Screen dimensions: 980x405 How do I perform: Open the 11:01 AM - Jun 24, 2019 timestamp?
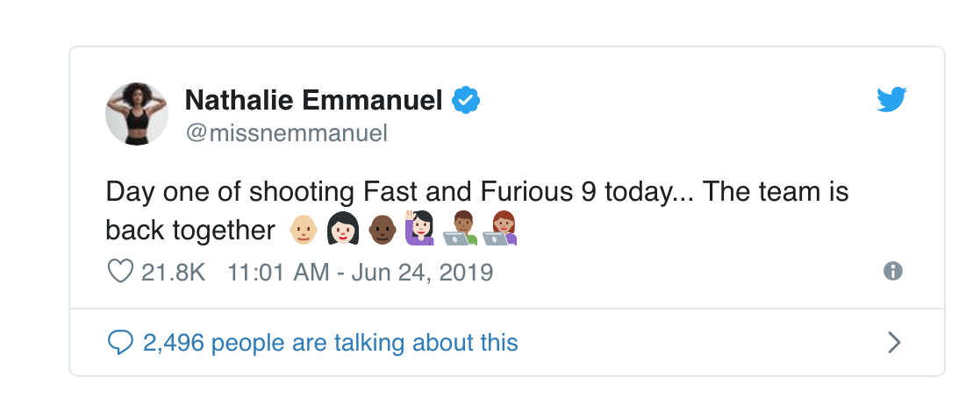[360, 272]
